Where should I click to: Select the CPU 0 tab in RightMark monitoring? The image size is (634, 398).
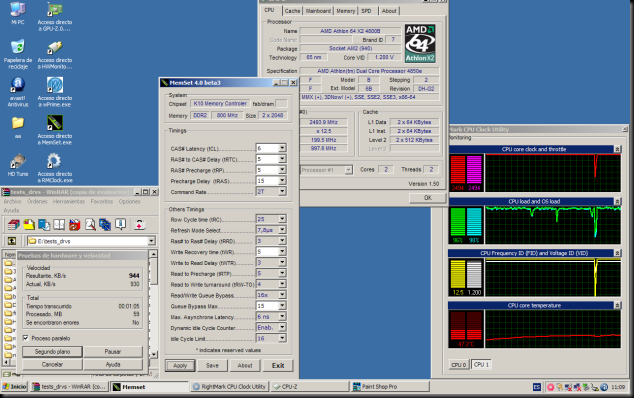tap(459, 365)
